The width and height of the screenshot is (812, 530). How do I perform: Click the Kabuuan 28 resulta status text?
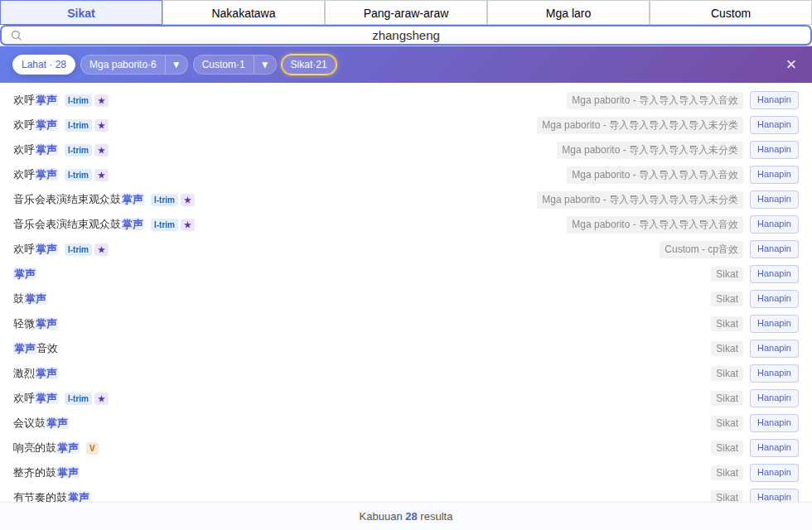[x=406, y=517]
